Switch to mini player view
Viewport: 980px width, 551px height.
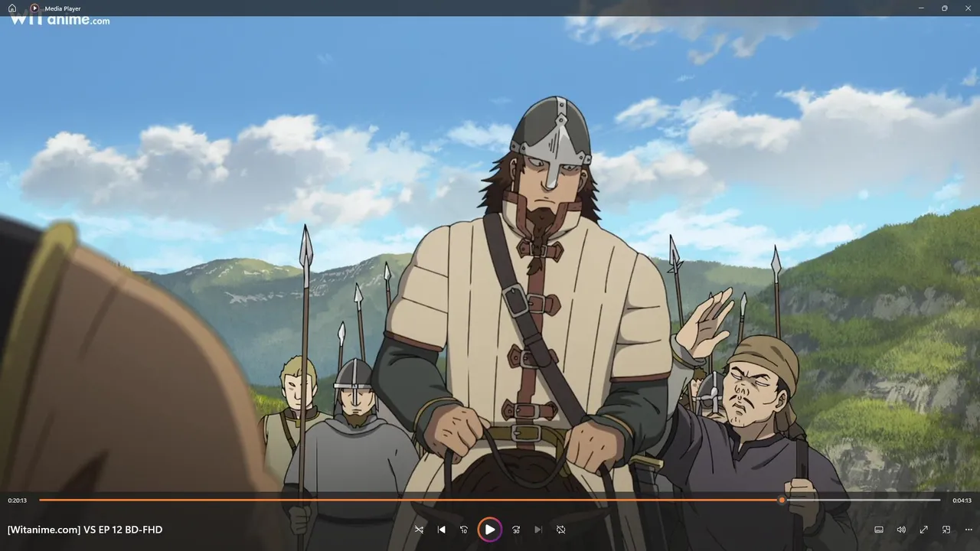[x=946, y=530]
